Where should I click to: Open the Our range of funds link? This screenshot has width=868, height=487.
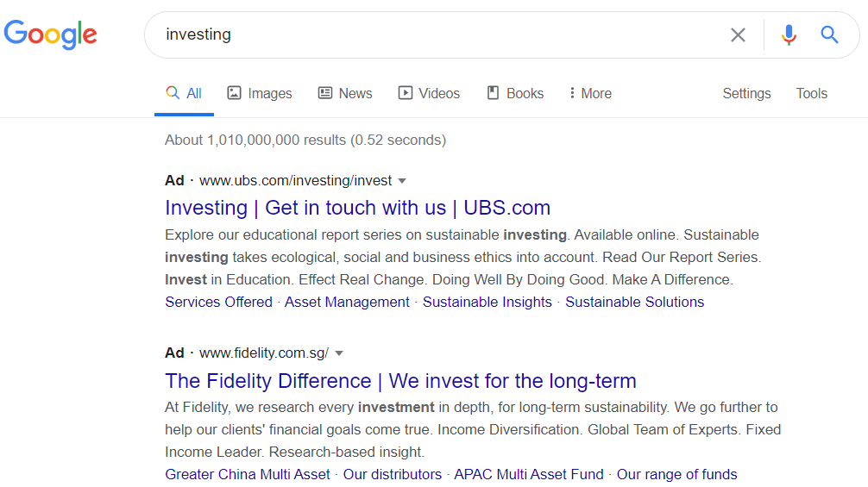[x=676, y=474]
